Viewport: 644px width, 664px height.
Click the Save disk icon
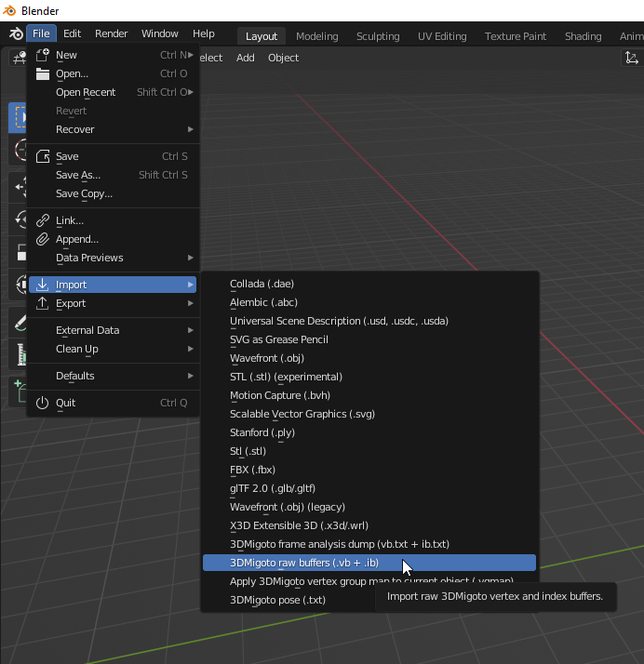point(43,156)
